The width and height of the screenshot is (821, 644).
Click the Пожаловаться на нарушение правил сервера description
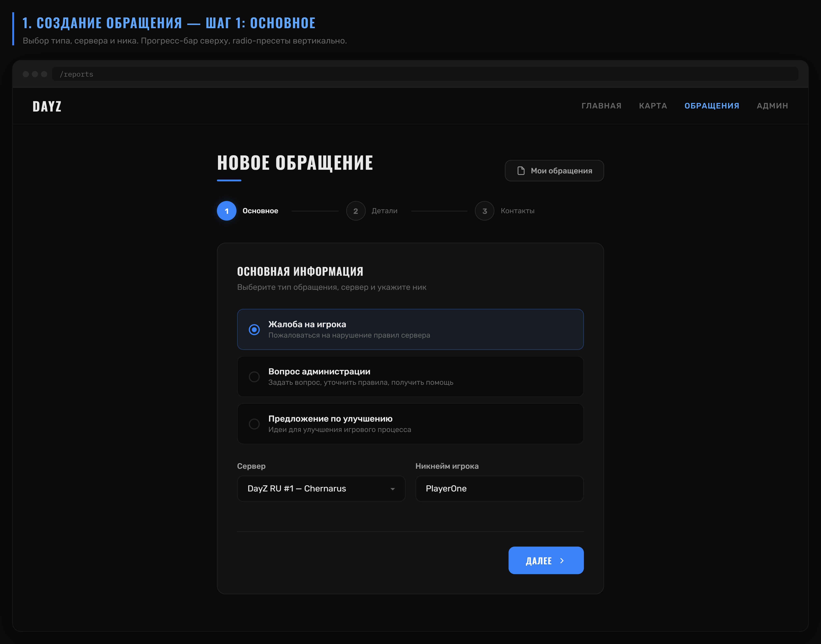[349, 335]
